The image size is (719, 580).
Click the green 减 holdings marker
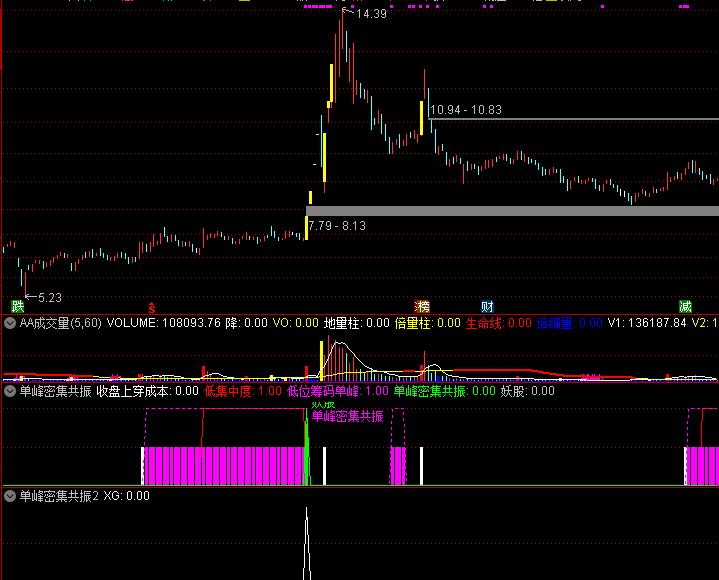686,306
